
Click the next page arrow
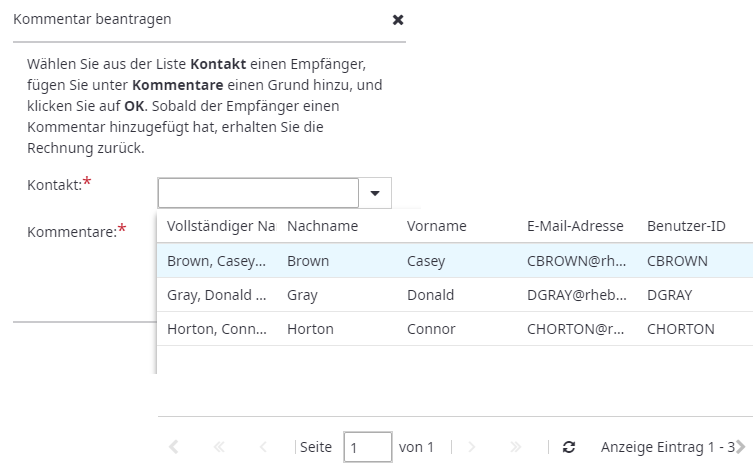tap(471, 447)
